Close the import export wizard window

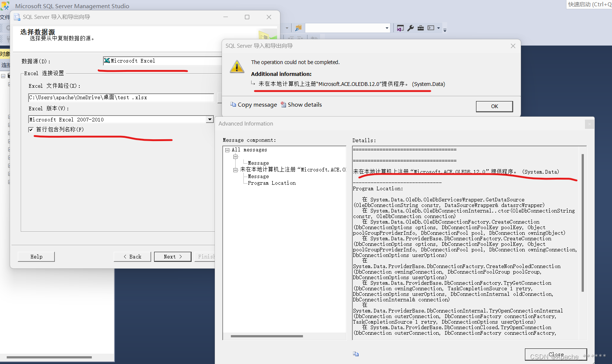pyautogui.click(x=269, y=17)
